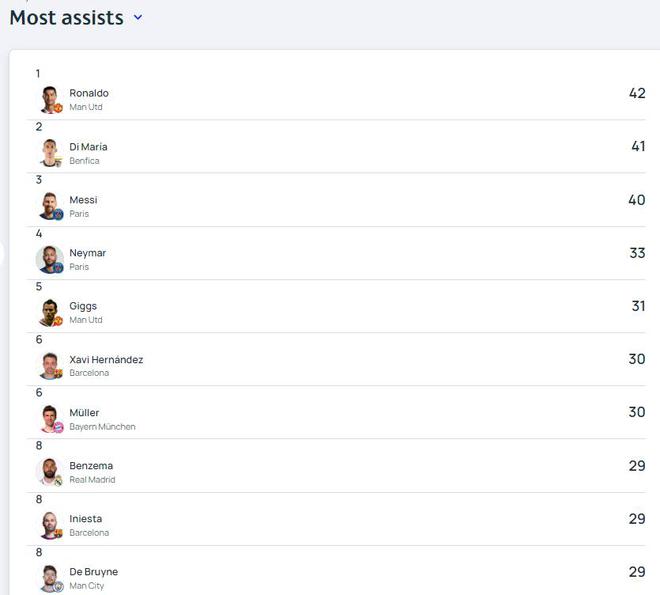Open the Ronaldo player name link
660x595 pixels.
pos(89,93)
